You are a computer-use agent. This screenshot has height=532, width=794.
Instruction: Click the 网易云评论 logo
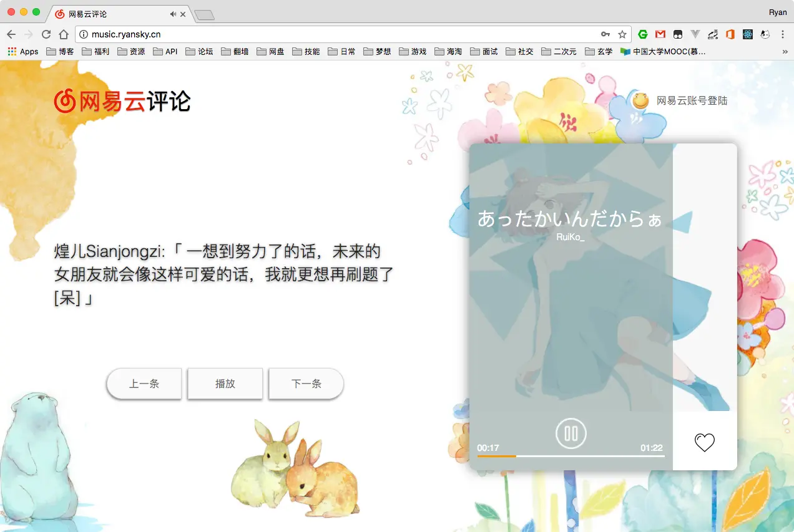pos(122,100)
